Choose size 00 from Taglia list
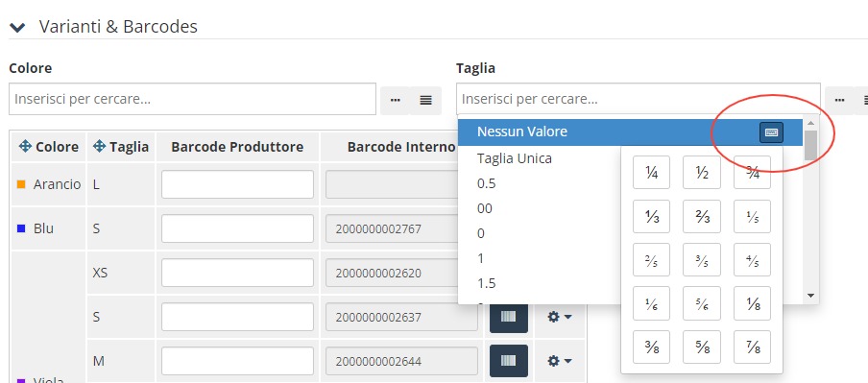This screenshot has height=383, width=868. pos(484,208)
